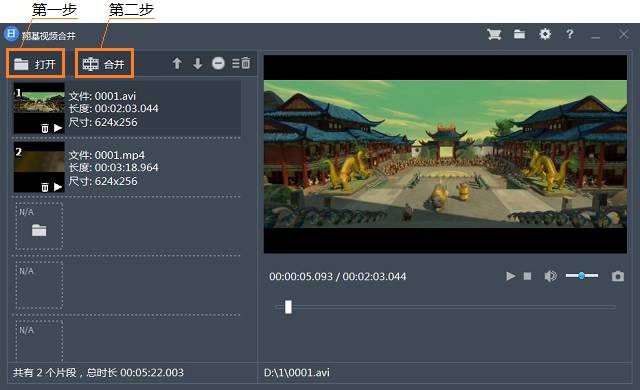Screen dimensions: 640x390
Task: Close the video merge window
Action: pos(623,34)
